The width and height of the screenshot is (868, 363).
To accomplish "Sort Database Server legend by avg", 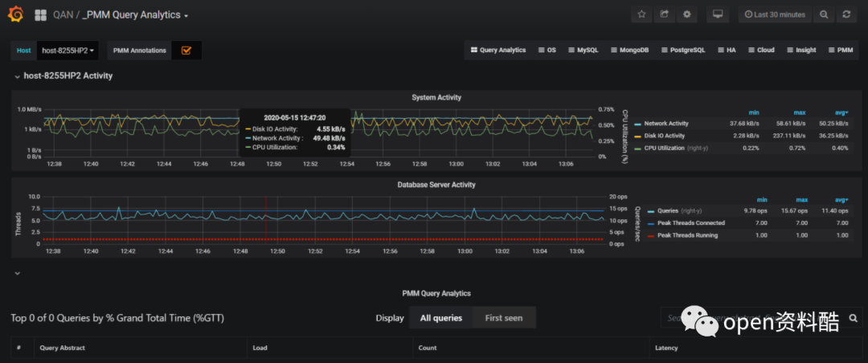I will 842,200.
